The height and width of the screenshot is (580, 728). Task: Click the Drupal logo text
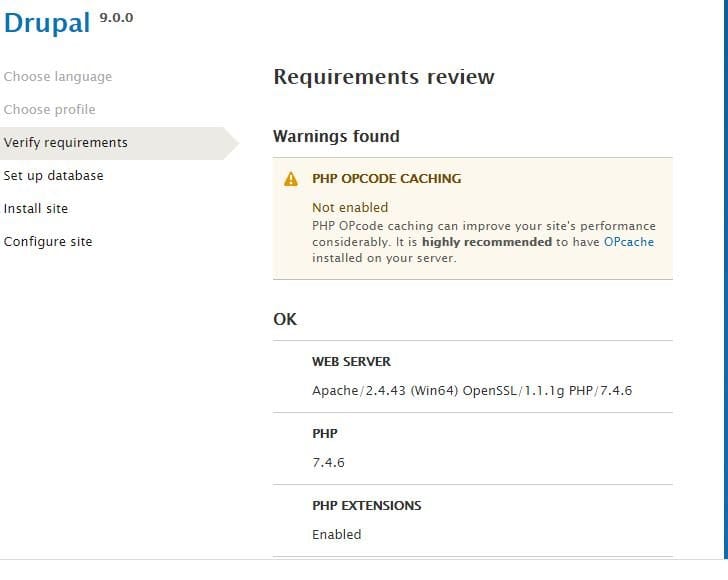pos(47,23)
